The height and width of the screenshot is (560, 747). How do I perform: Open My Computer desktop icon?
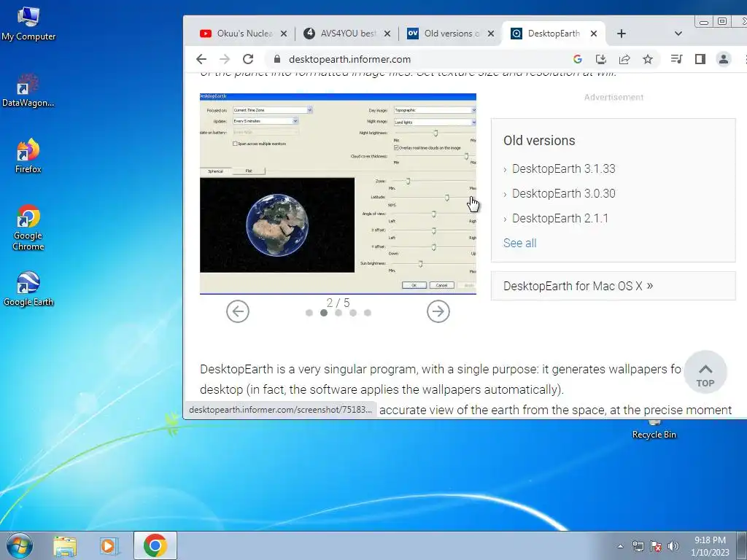(28, 24)
